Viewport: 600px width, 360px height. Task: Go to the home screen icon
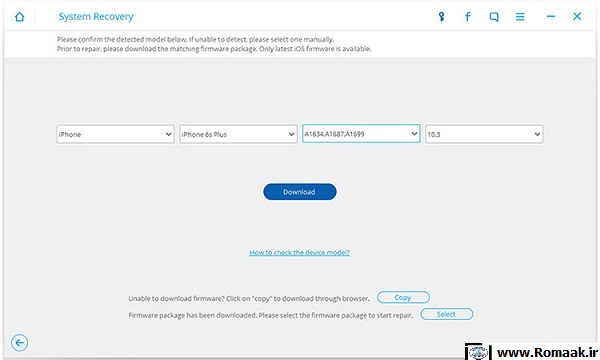[20, 17]
